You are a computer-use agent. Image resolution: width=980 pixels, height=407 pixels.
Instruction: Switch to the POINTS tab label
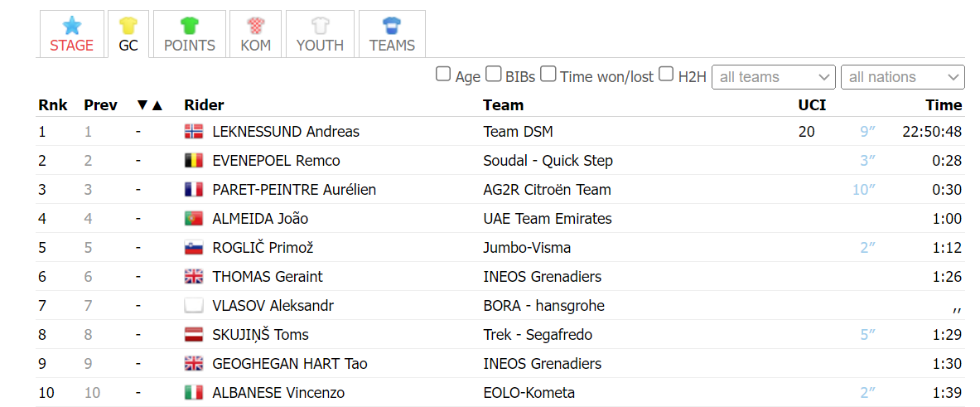pyautogui.click(x=190, y=46)
